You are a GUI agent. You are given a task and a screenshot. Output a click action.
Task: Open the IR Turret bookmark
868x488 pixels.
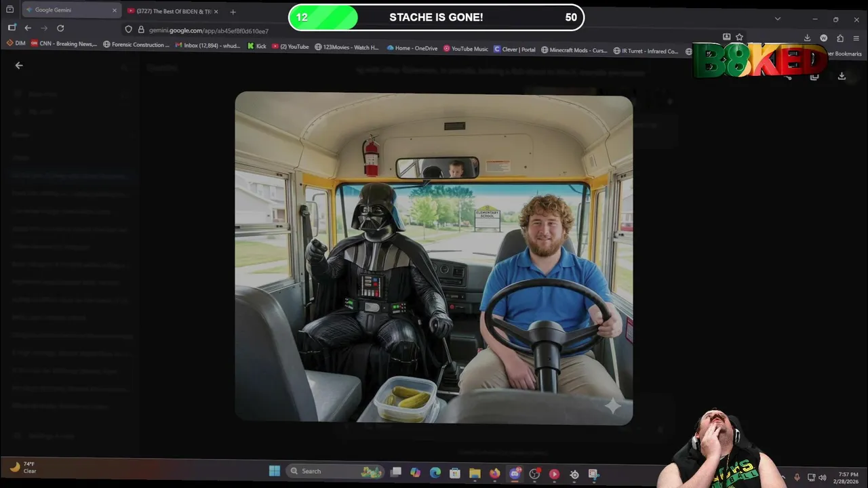tap(646, 51)
